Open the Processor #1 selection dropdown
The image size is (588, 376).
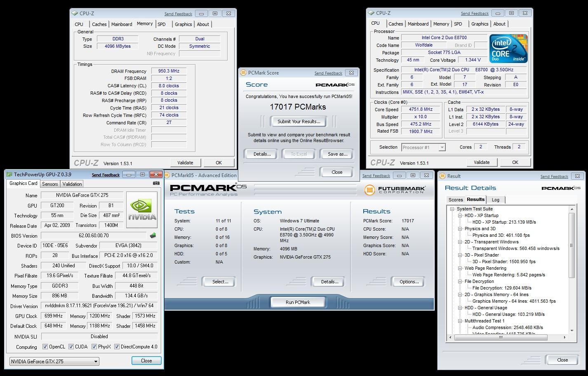(x=423, y=147)
